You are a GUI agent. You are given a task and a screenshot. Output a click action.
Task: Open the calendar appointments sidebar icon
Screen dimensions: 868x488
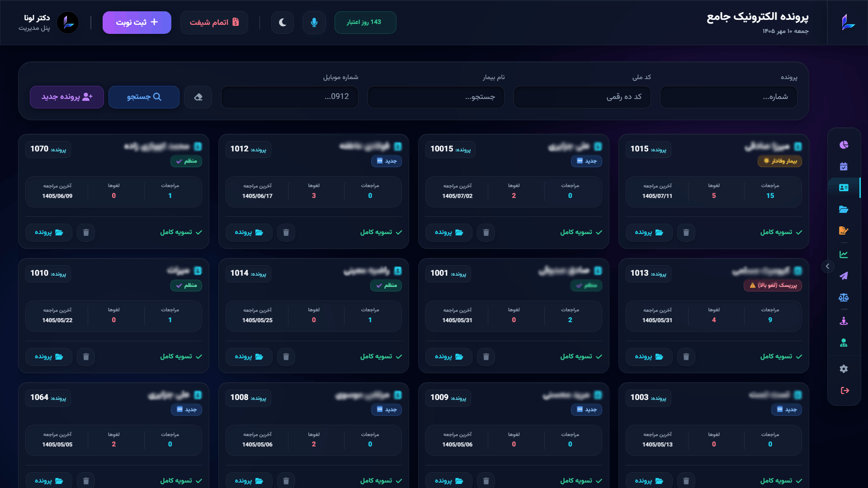click(x=844, y=166)
